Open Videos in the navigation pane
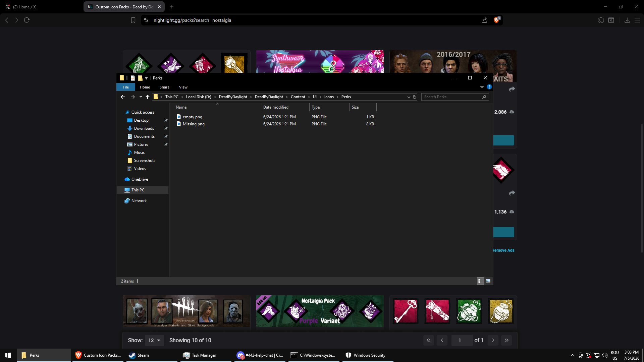The height and width of the screenshot is (362, 644). (x=140, y=169)
